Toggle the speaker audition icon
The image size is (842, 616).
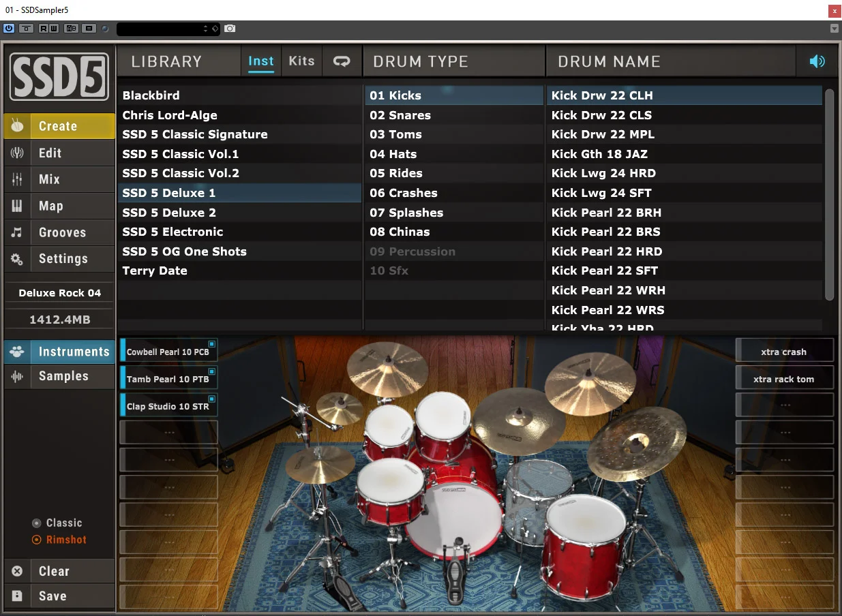[x=817, y=61]
